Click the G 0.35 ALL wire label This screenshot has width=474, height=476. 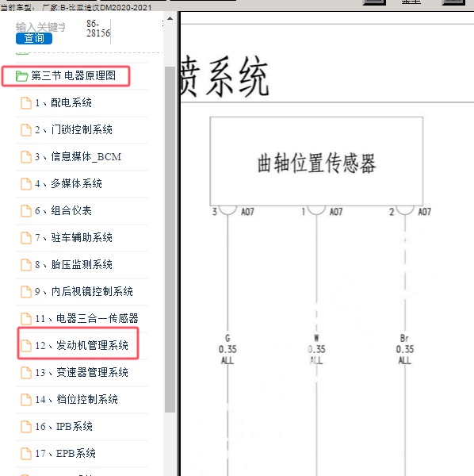coord(227,349)
